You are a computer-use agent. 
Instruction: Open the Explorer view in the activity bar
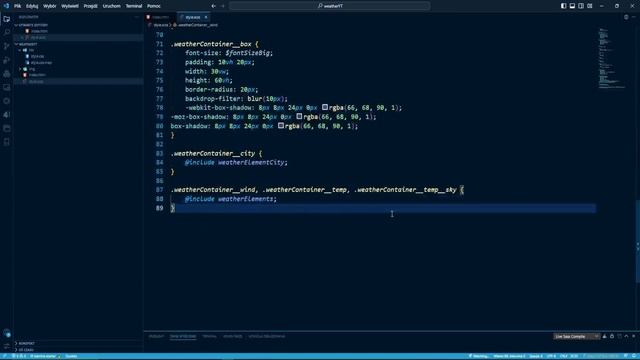pos(7,19)
